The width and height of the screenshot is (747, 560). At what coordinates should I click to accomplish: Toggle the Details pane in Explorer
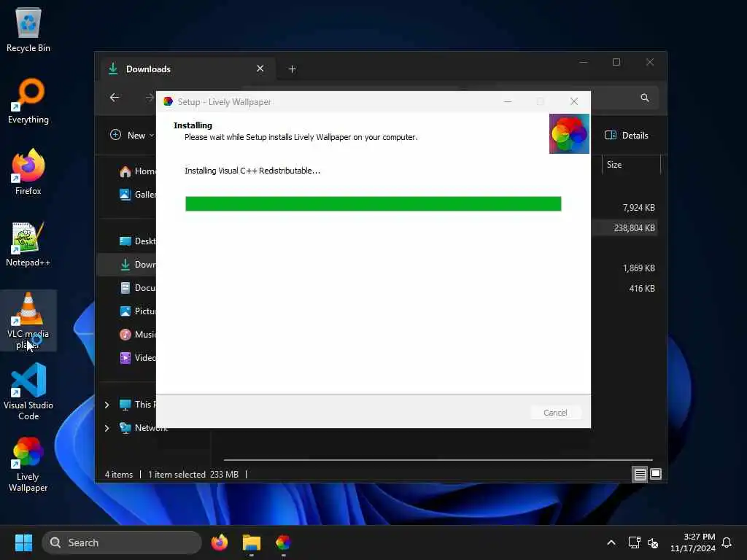pyautogui.click(x=627, y=135)
